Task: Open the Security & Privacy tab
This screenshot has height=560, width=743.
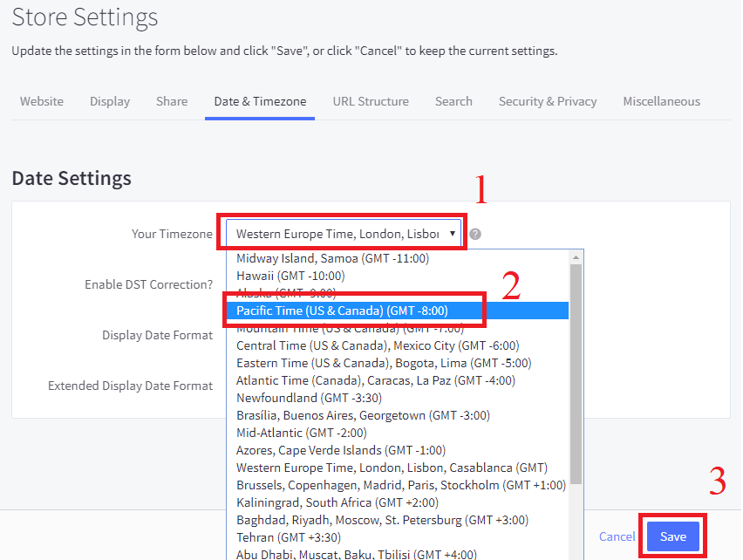Action: tap(548, 101)
